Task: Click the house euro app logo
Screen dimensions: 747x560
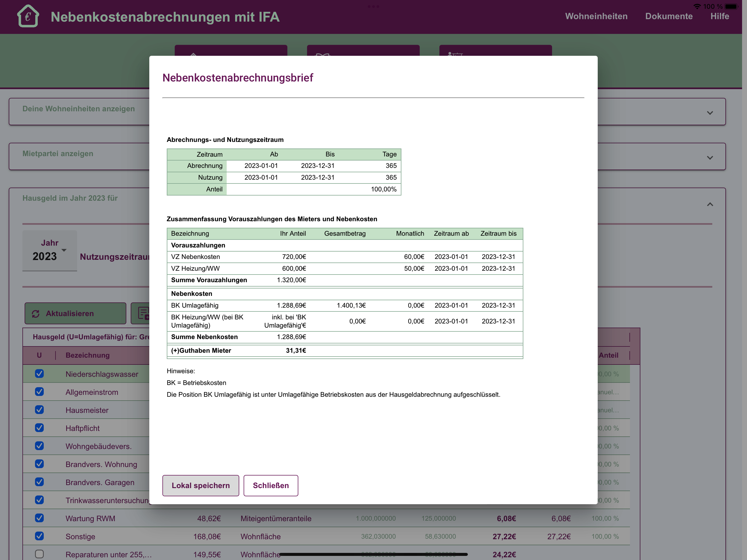Action: [28, 16]
